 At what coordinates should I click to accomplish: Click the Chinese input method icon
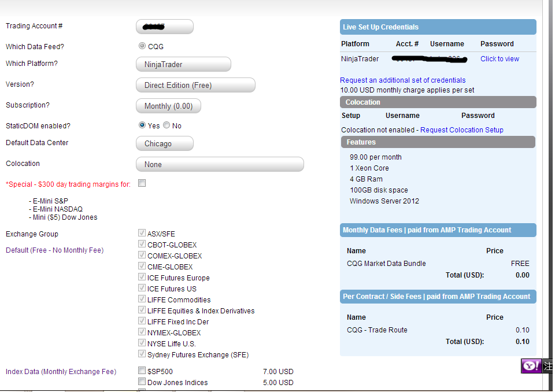tap(548, 366)
